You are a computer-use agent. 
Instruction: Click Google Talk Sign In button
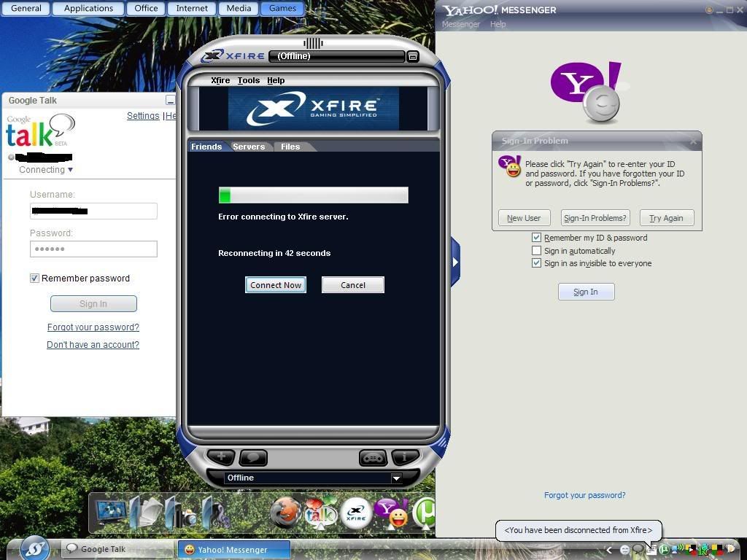click(x=93, y=303)
